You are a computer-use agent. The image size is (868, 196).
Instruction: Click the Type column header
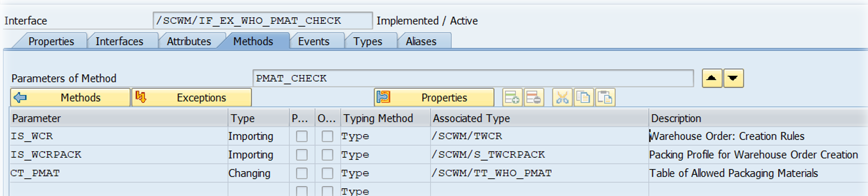259,118
